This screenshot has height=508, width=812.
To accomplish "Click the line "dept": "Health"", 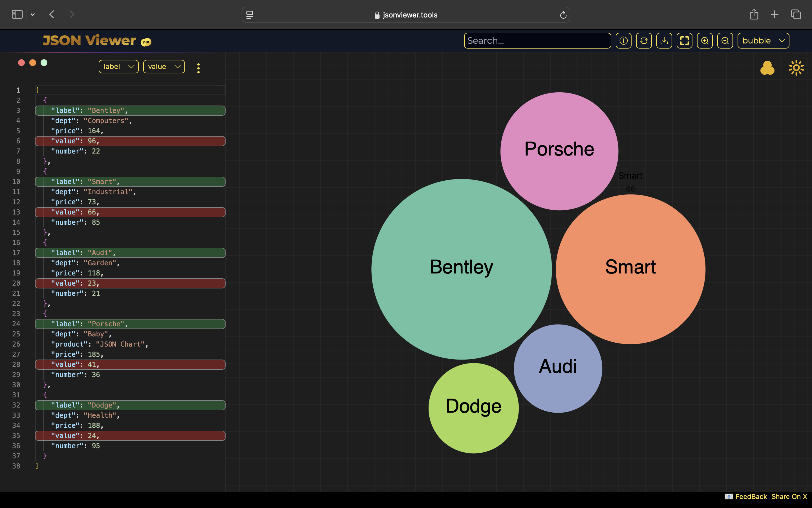I will [x=85, y=415].
